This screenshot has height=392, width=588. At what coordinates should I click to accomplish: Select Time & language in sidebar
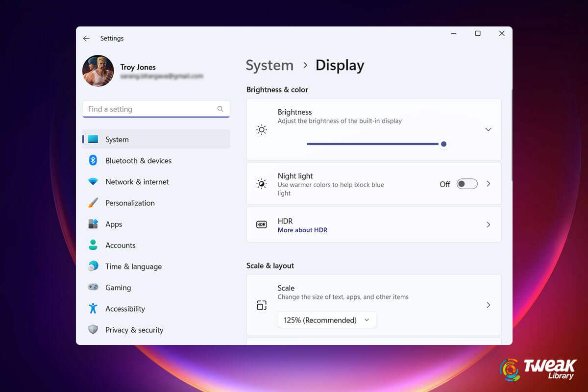coord(133,266)
